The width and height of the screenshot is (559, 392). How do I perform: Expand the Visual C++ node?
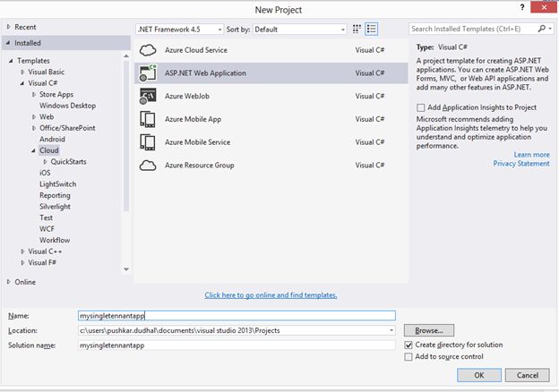(22, 251)
